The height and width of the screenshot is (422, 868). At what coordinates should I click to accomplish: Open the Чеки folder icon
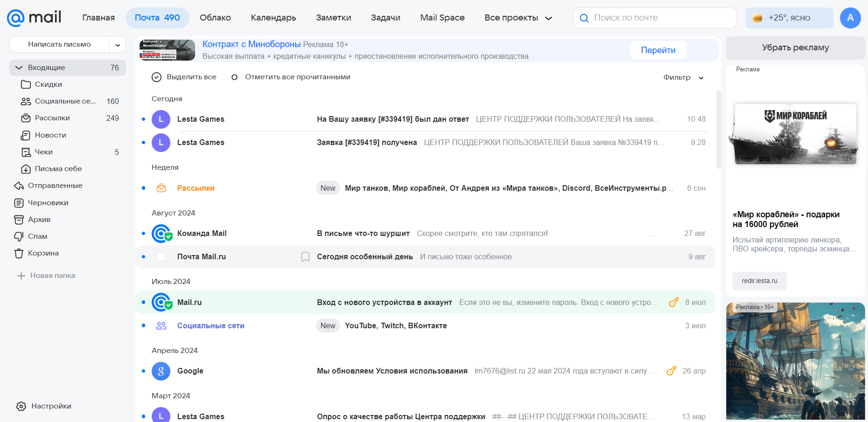pos(26,152)
